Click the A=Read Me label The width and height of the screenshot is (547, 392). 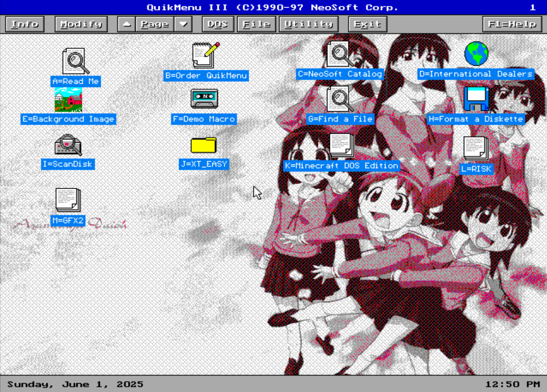[76, 81]
